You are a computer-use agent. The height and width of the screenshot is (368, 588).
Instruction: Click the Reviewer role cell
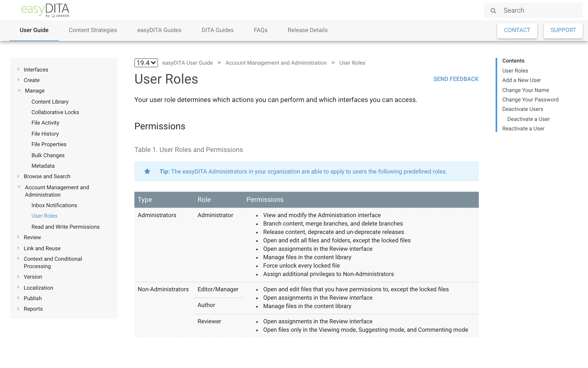tap(209, 321)
